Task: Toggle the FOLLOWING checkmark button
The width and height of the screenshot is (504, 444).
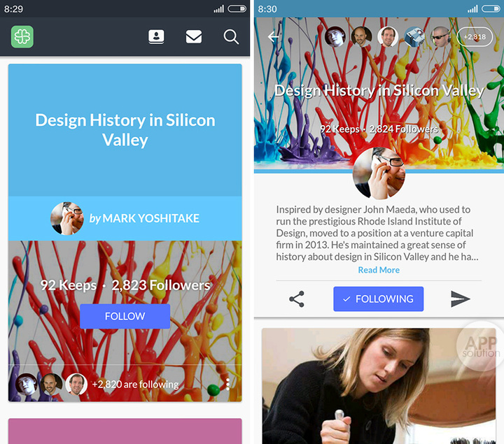Action: 378,299
